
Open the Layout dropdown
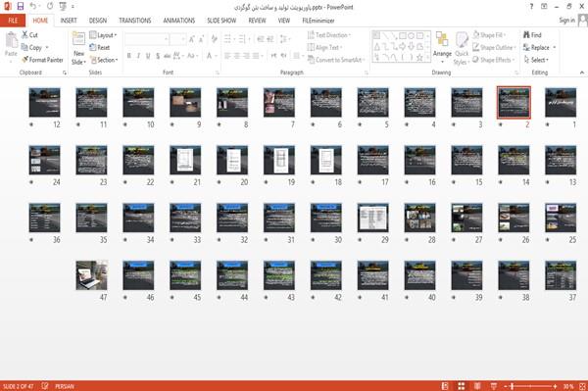pos(104,35)
